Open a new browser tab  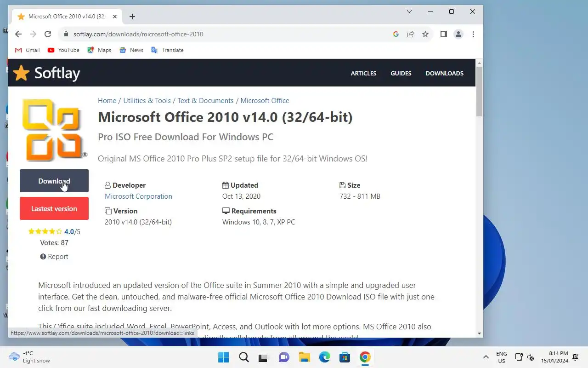pos(132,17)
